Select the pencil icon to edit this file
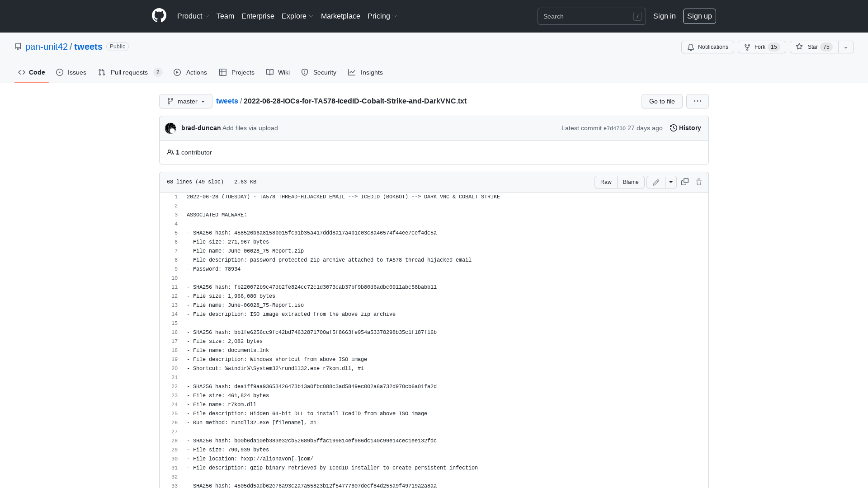The height and width of the screenshot is (488, 868). tap(656, 182)
